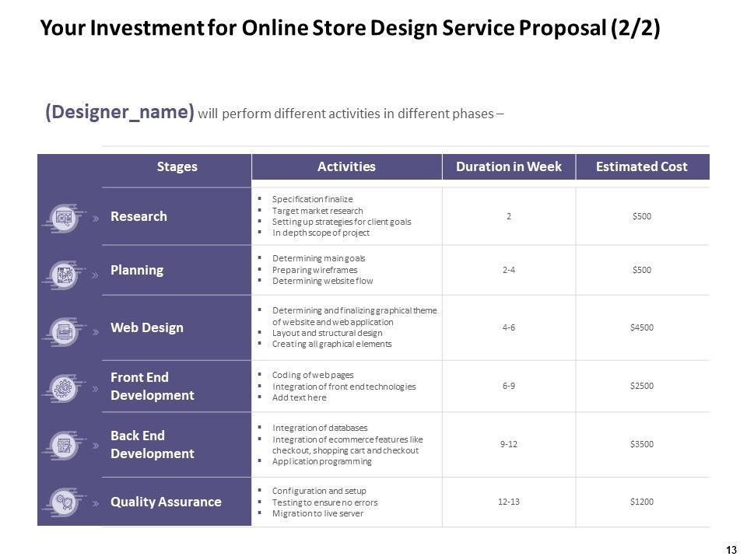Click 'Add text here' placeholder
The width and height of the screenshot is (747, 560).
click(x=299, y=397)
